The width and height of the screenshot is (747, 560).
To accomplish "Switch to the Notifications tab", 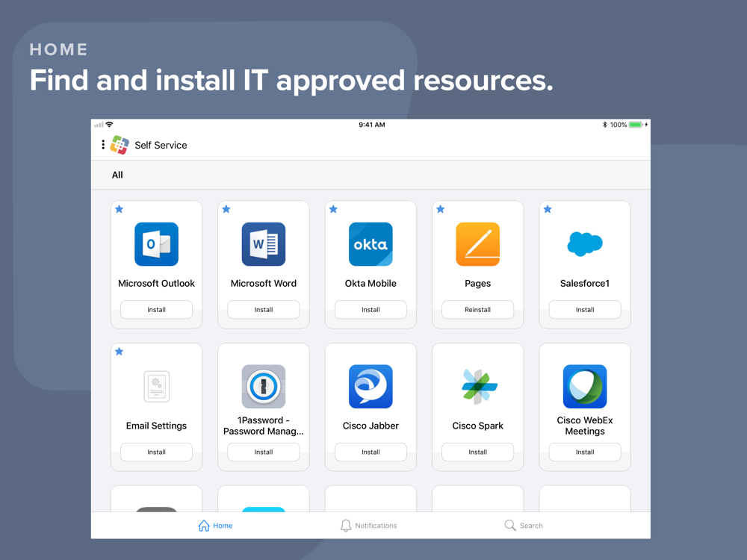I will click(x=369, y=525).
